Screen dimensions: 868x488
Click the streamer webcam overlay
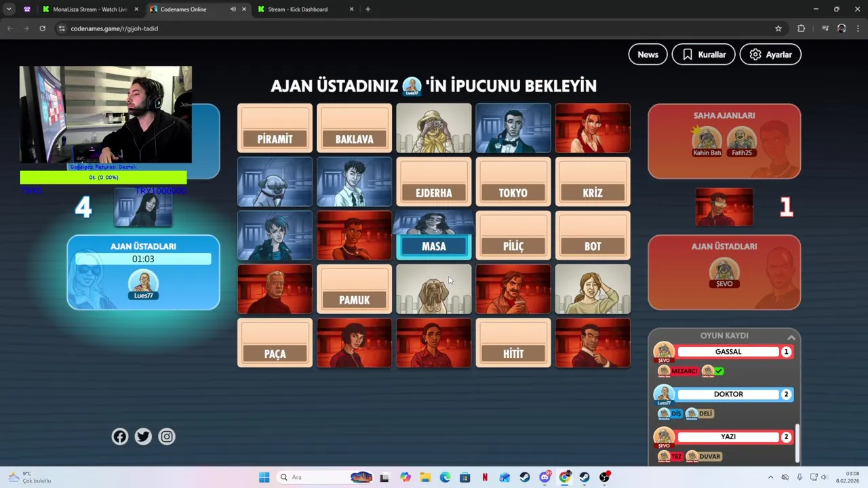click(106, 115)
